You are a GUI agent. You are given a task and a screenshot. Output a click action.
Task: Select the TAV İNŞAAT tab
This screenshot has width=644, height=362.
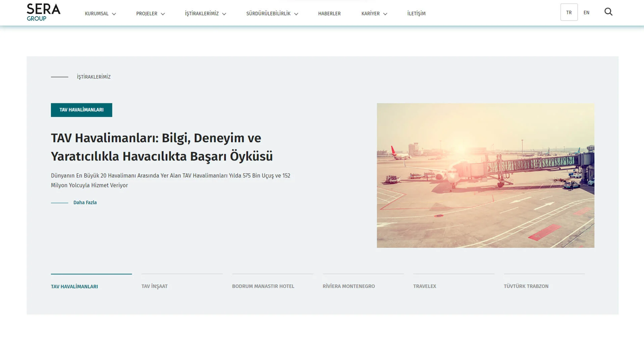point(155,286)
